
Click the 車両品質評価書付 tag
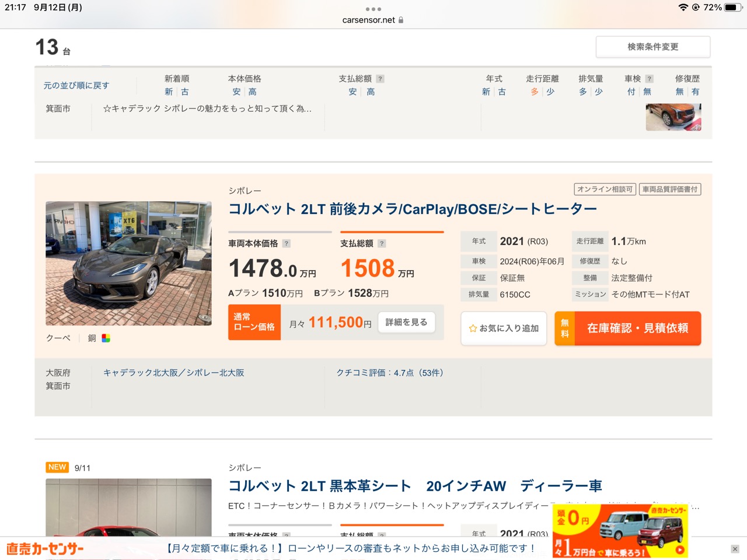(670, 189)
